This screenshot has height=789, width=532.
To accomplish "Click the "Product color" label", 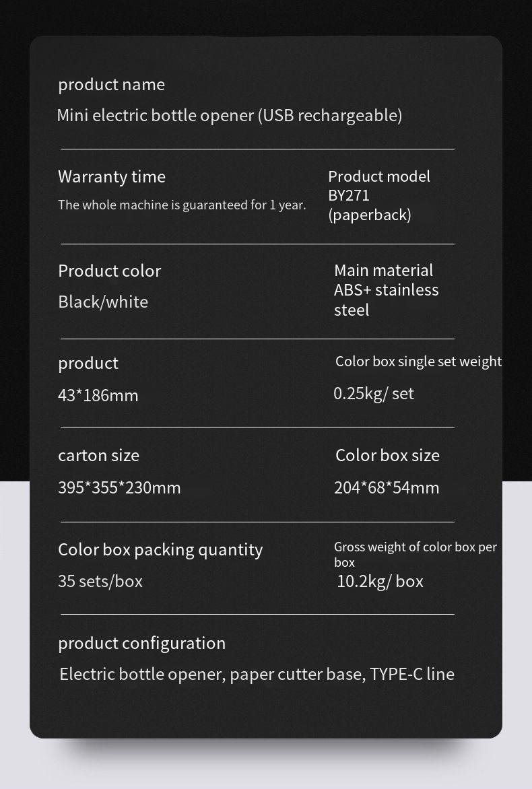I will click(x=109, y=271).
